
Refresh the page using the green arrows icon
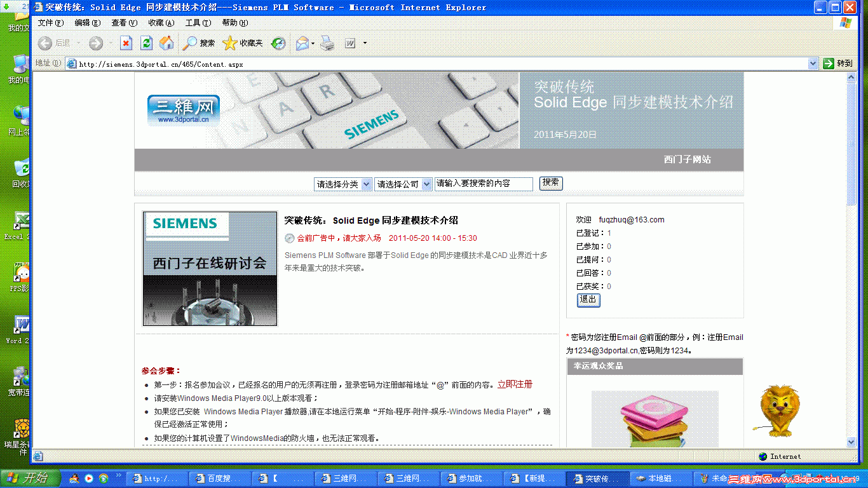click(x=146, y=43)
